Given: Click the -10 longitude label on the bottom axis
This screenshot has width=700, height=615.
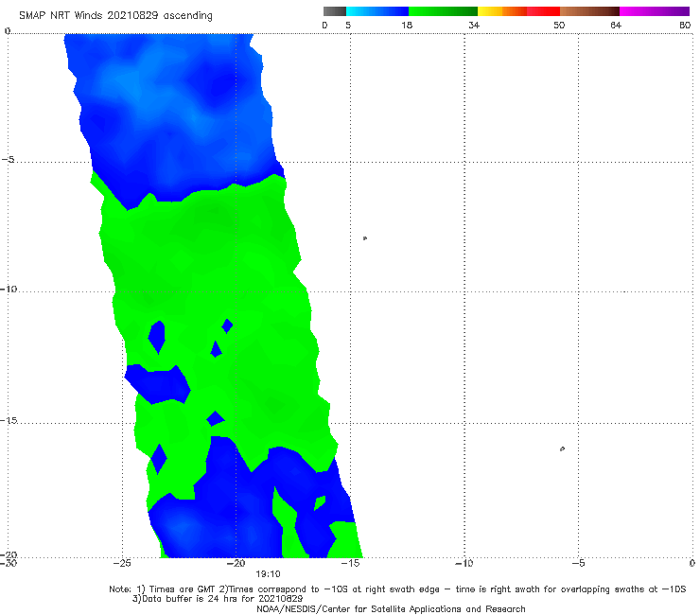Looking at the screenshot, I should (464, 564).
